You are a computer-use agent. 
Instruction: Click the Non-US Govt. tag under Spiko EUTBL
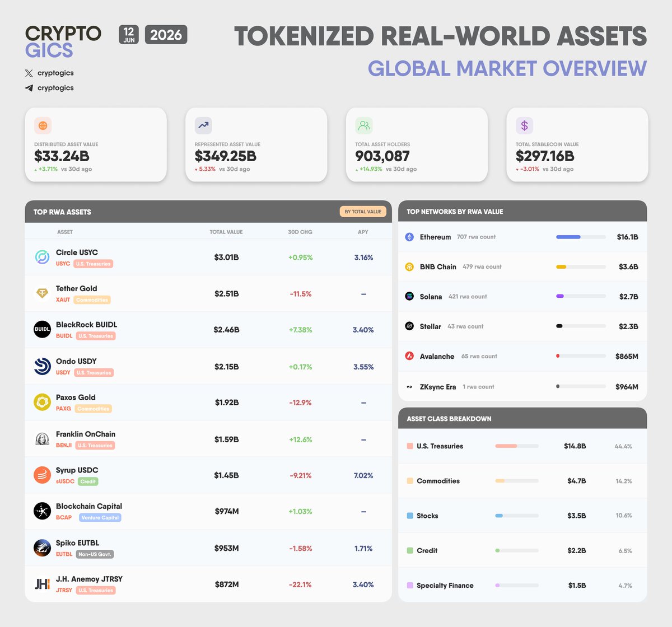click(x=95, y=554)
